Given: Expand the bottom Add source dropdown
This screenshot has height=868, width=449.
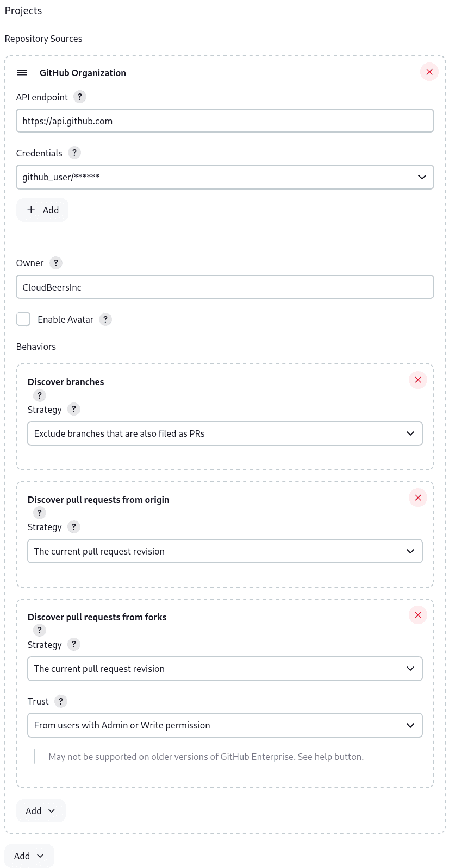Looking at the screenshot, I should coord(29,855).
